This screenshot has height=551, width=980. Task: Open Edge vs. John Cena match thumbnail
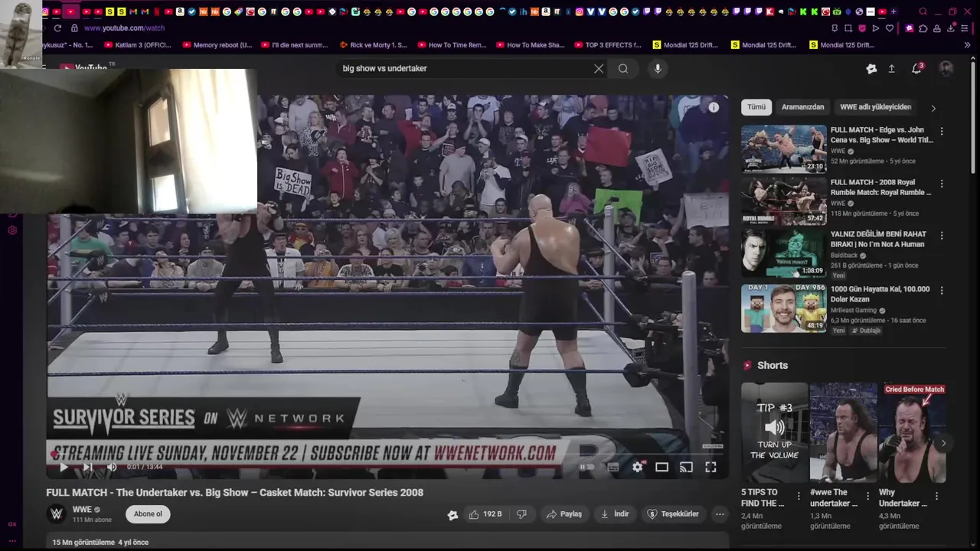[784, 149]
